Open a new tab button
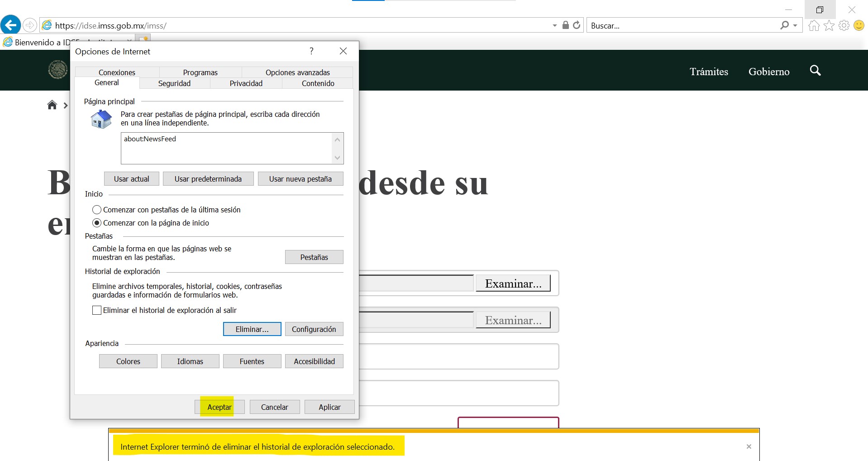This screenshot has height=461, width=868. [x=144, y=38]
